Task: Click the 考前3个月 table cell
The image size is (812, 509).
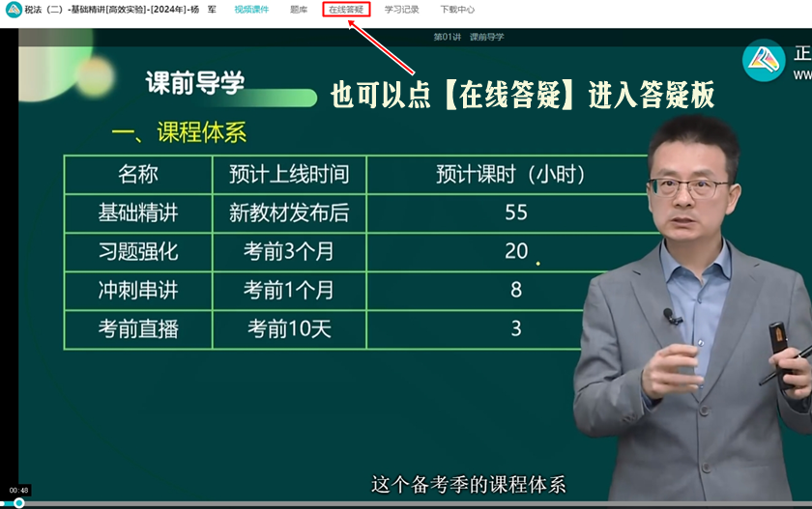Action: pos(289,252)
